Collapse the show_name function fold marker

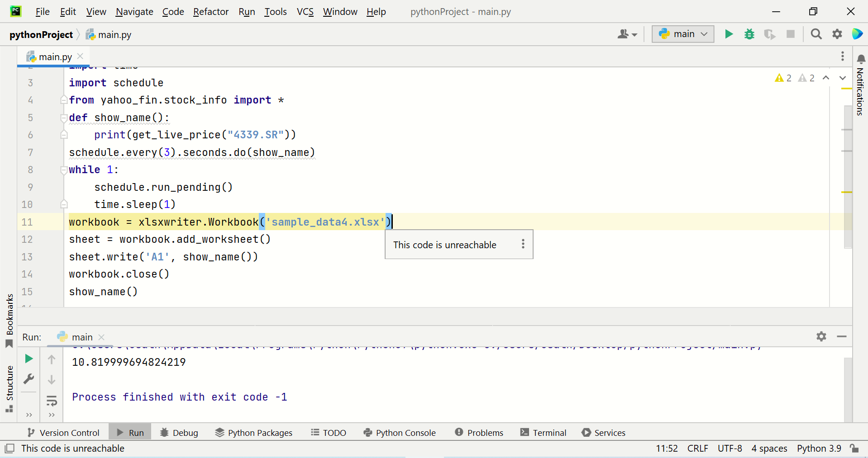(64, 118)
